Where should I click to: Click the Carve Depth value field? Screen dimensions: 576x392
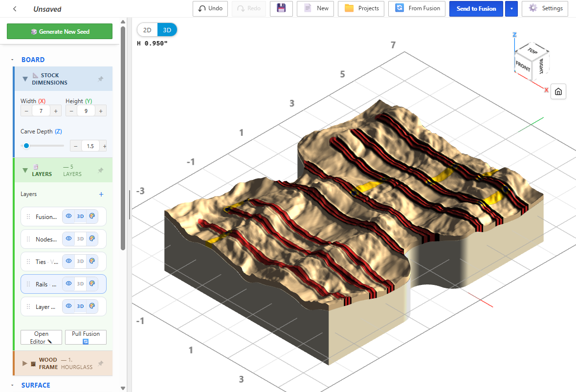point(90,146)
